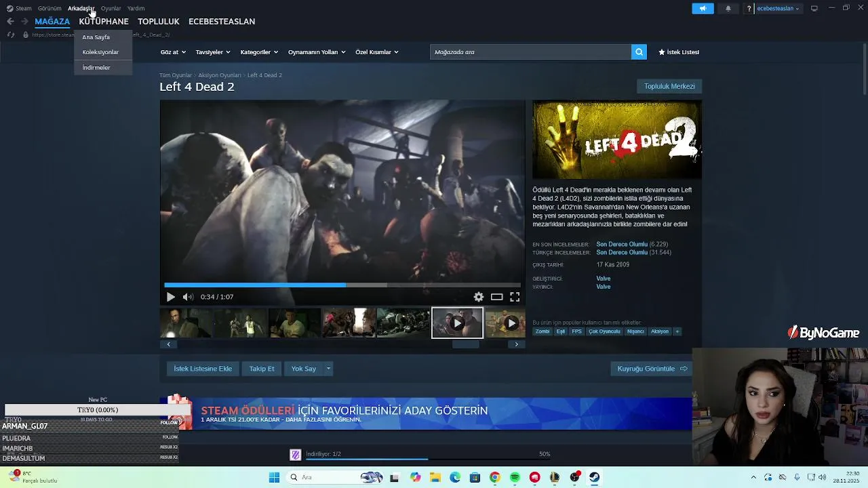Choose Koleksiyonlar from Kütüphane submenu
This screenshot has height=488, width=868.
click(x=103, y=52)
